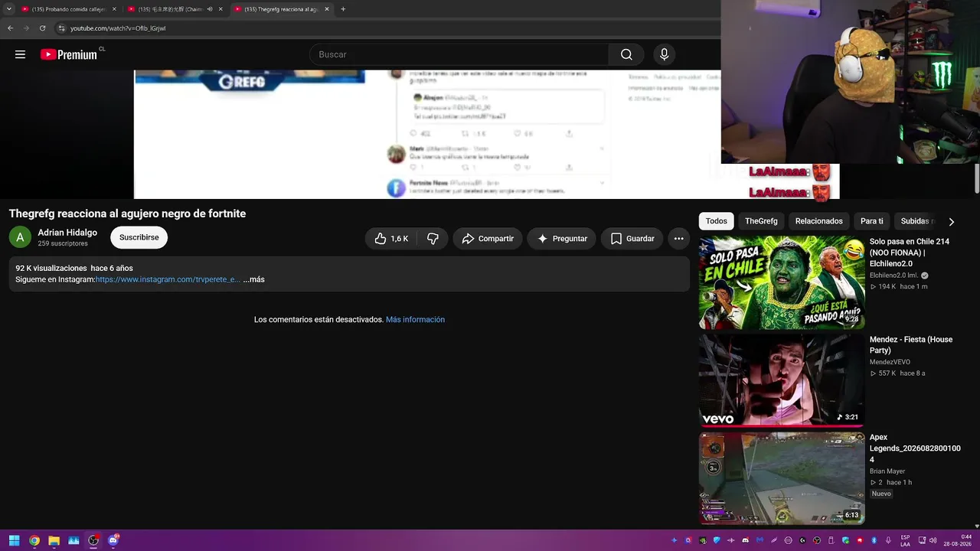Image resolution: width=980 pixels, height=551 pixels.
Task: Select the TheGrefg filter chip
Action: pos(761,221)
